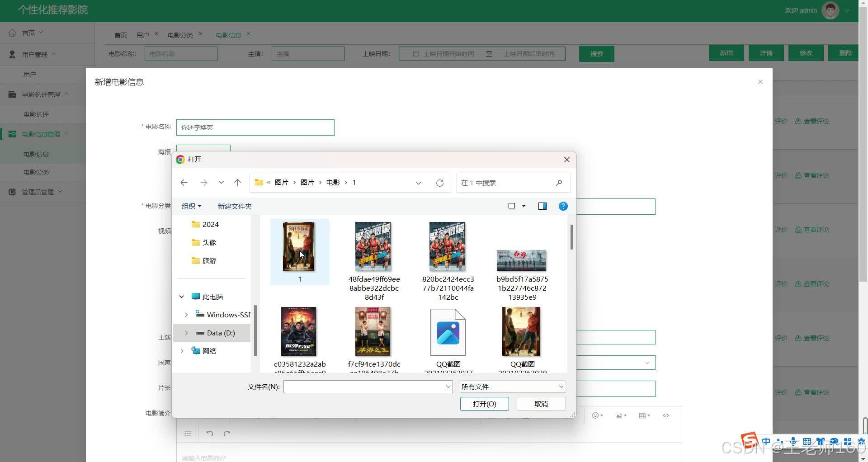This screenshot has height=462, width=868.
Task: Click 图片 breadcrumb before 电影 in address bar
Action: (x=307, y=183)
